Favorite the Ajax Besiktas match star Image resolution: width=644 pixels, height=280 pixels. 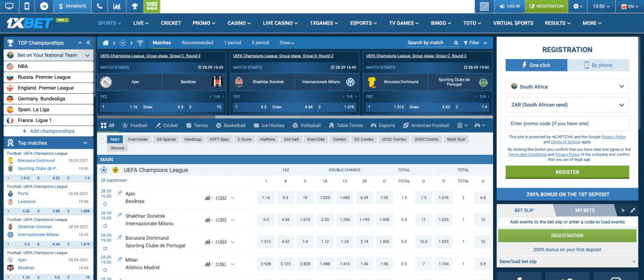click(105, 204)
